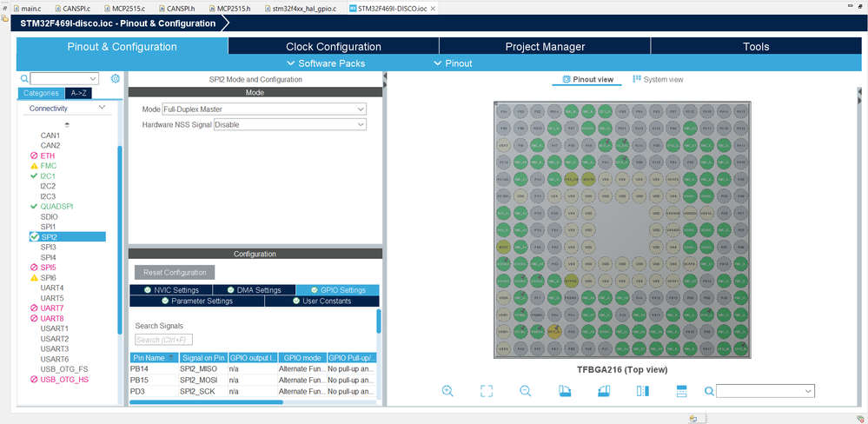This screenshot has width=868, height=424.
Task: Expand the Connectivity category chevron
Action: (102, 108)
